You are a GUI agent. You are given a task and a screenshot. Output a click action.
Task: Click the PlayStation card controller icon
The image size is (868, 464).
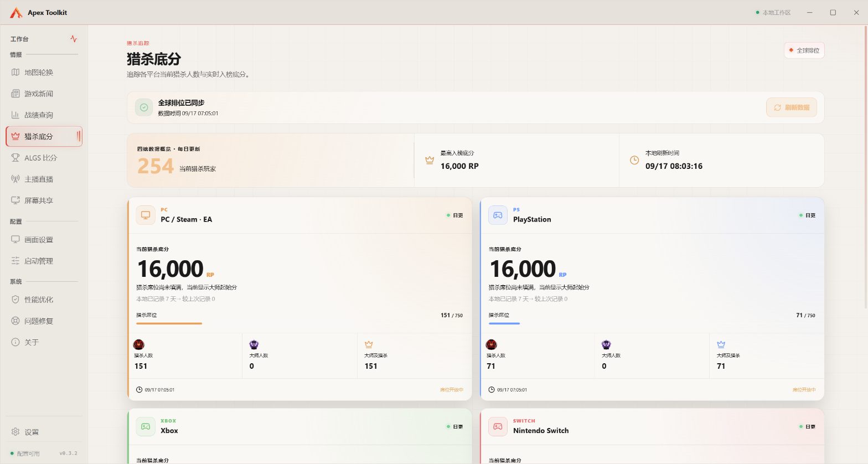[x=498, y=215]
